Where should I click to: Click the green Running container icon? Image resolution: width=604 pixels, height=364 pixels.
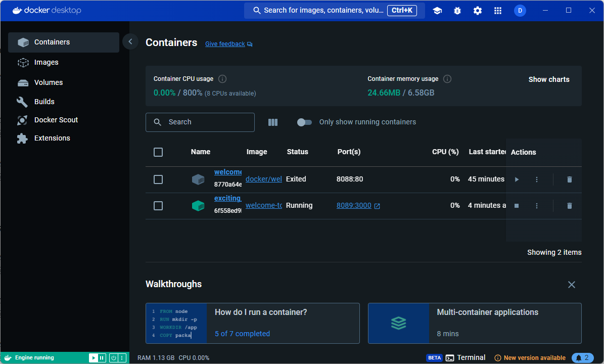tap(198, 206)
